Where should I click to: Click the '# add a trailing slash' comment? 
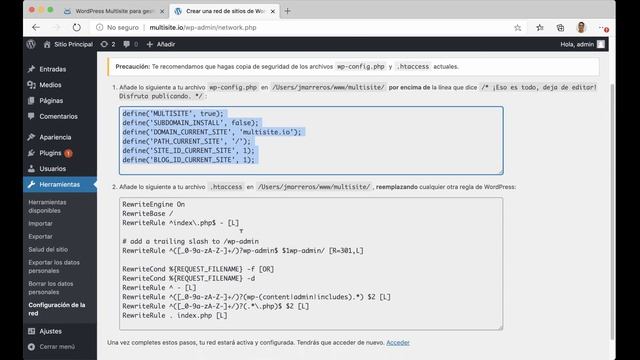[190, 241]
